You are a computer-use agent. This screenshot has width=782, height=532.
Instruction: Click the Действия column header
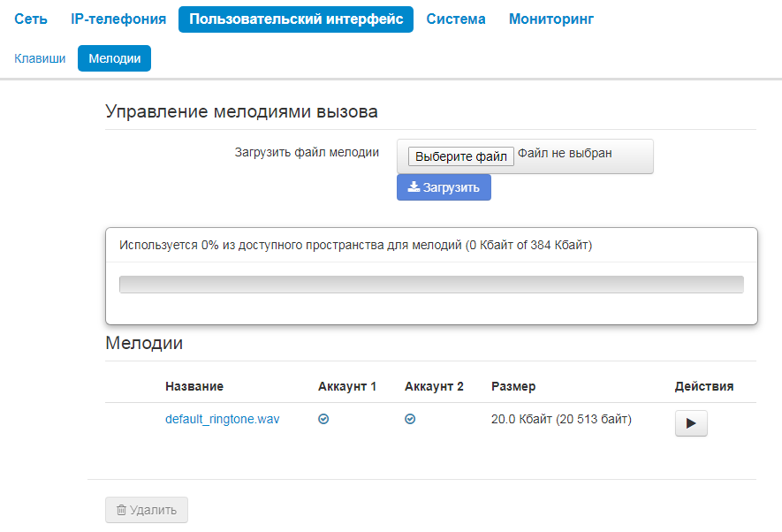pyautogui.click(x=704, y=386)
